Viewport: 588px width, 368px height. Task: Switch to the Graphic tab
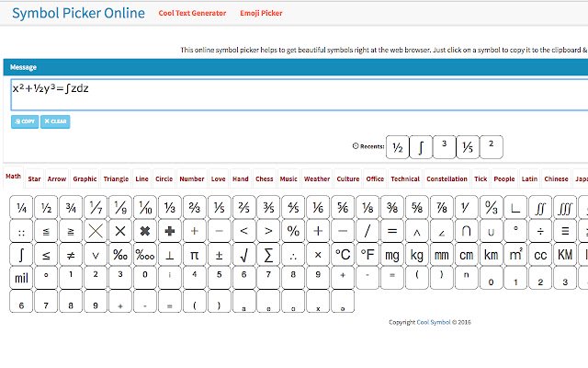[85, 178]
